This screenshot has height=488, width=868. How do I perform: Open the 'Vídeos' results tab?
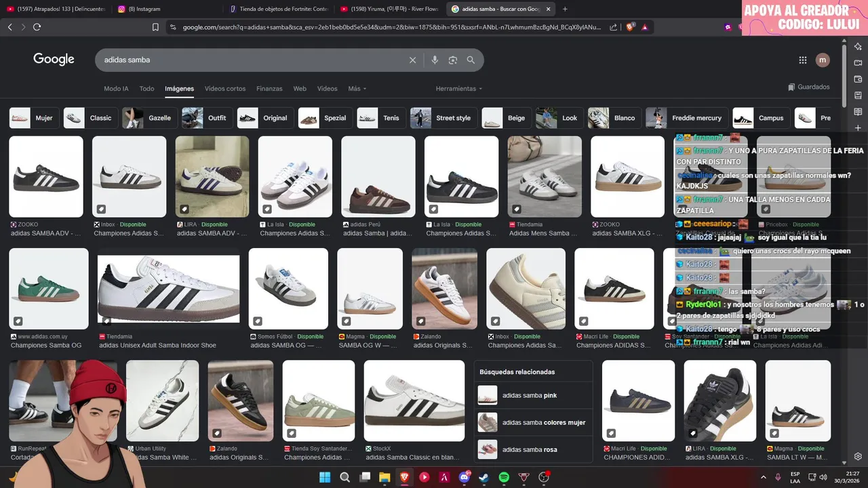[x=327, y=89]
